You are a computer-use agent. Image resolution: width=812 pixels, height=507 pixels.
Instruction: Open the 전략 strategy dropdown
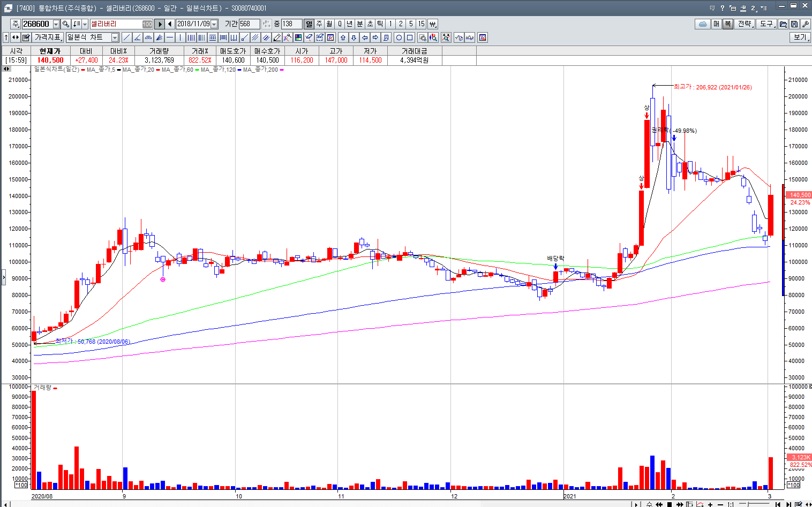point(745,24)
